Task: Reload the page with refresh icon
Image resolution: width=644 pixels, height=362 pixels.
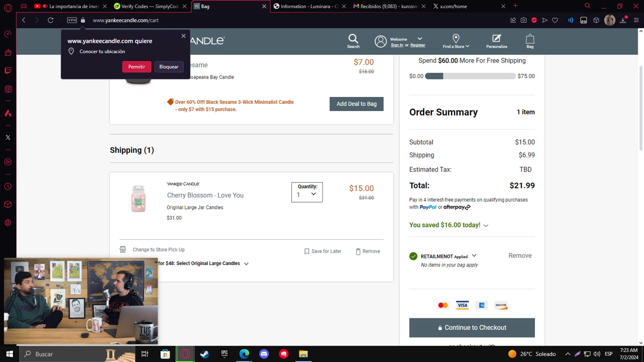Action: [50, 20]
